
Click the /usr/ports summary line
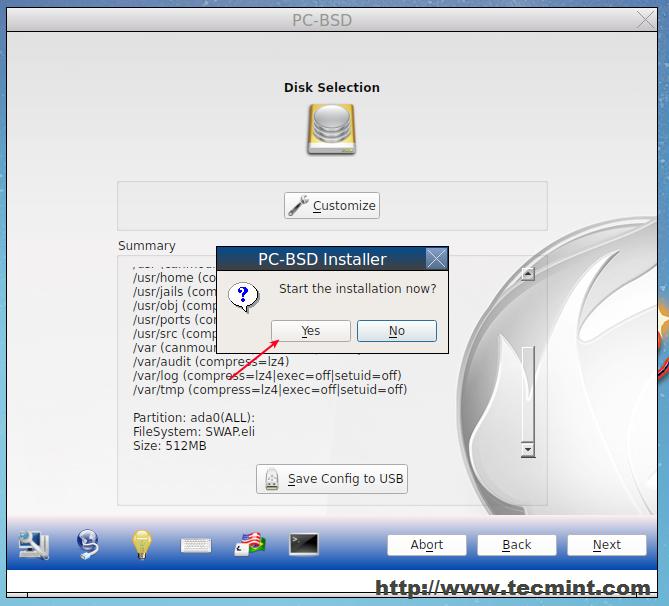(x=175, y=320)
